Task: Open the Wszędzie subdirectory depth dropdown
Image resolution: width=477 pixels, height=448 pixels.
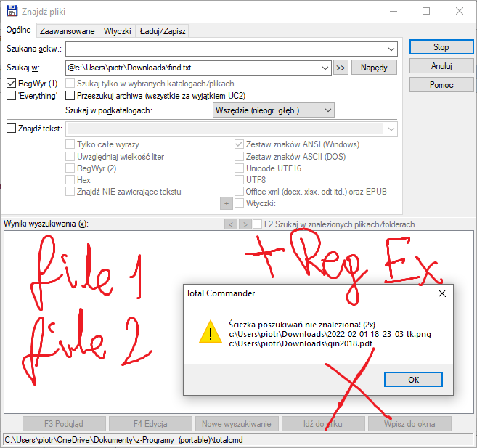Action: click(328, 110)
